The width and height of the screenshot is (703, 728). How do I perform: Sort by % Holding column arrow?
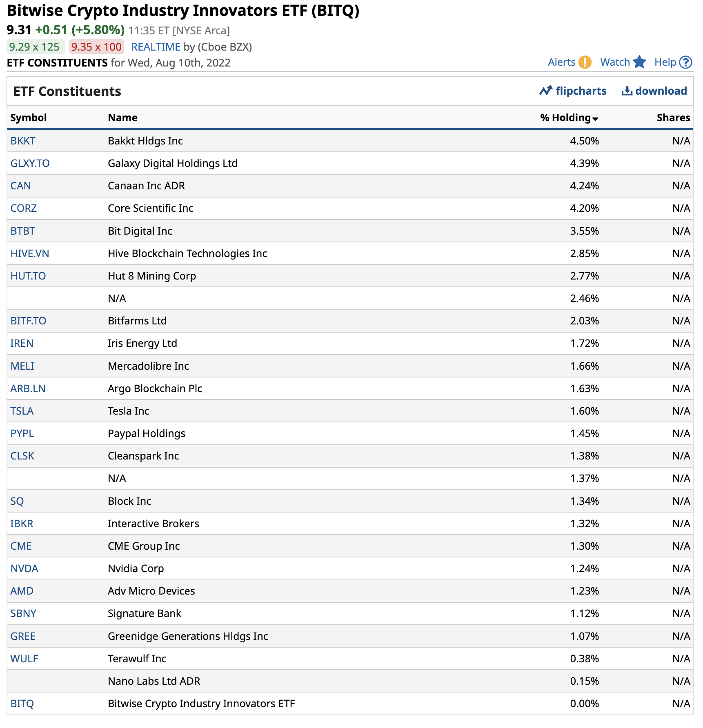pyautogui.click(x=595, y=119)
